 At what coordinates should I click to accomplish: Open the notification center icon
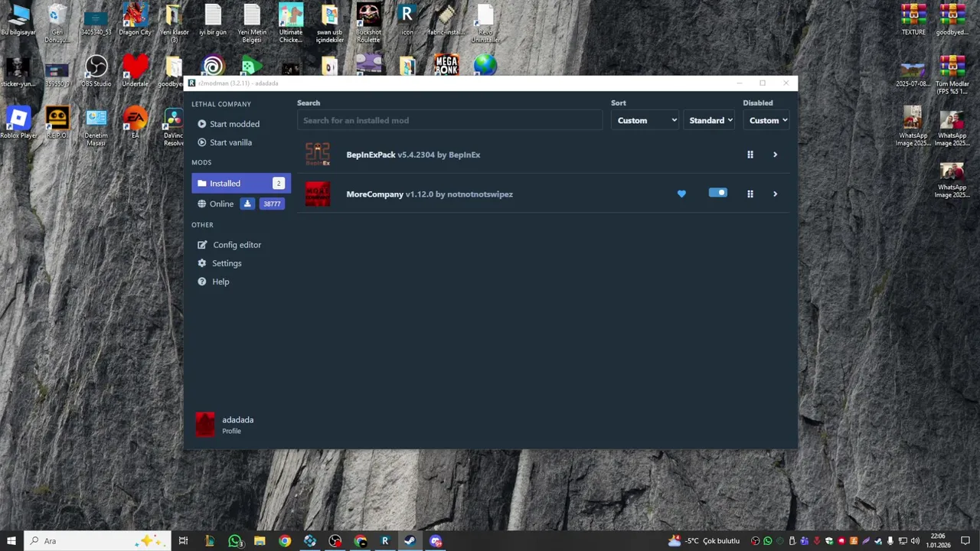click(966, 541)
